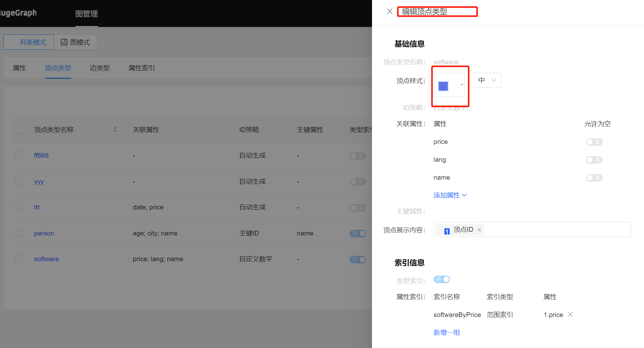The height and width of the screenshot is (348, 644).
Task: Open the vertex size dropdown
Action: tap(486, 80)
